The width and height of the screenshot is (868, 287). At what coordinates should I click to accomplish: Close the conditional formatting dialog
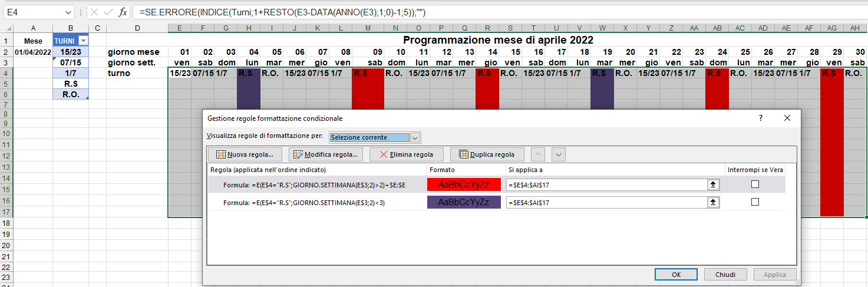pyautogui.click(x=787, y=118)
